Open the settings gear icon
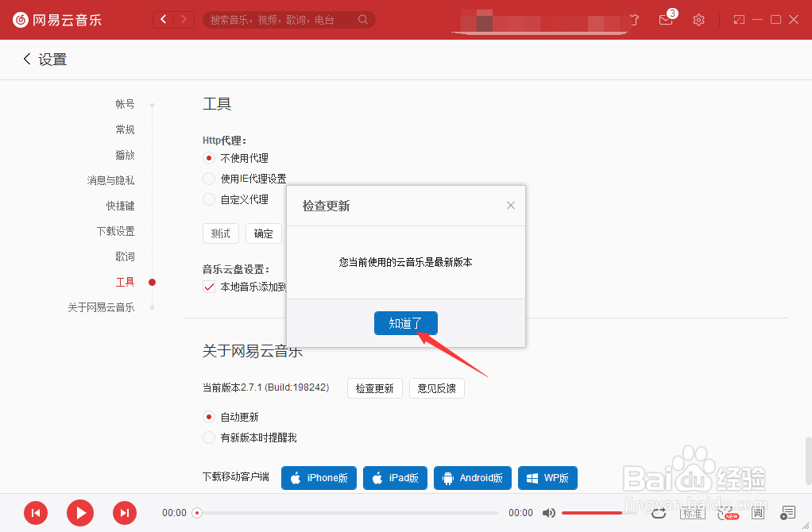The height and width of the screenshot is (532, 812). point(698,20)
